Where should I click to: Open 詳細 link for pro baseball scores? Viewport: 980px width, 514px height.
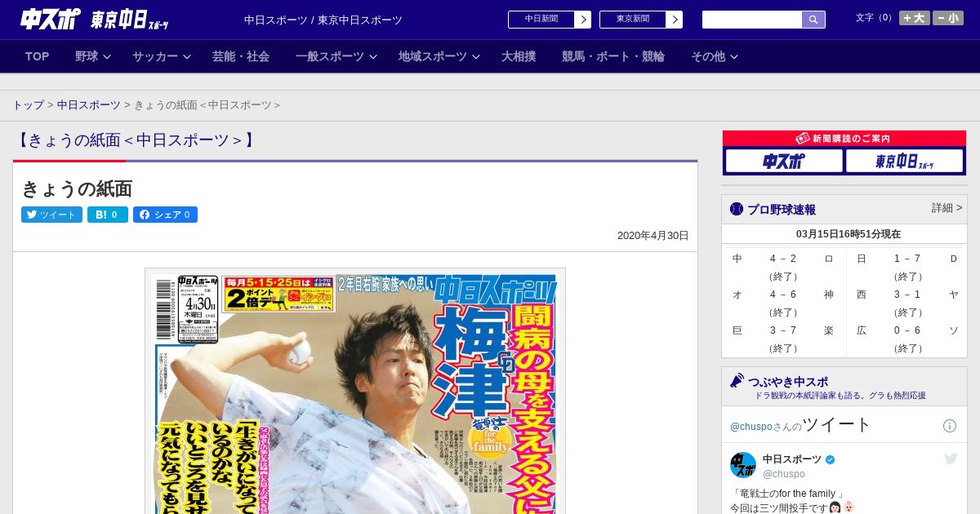click(x=947, y=208)
